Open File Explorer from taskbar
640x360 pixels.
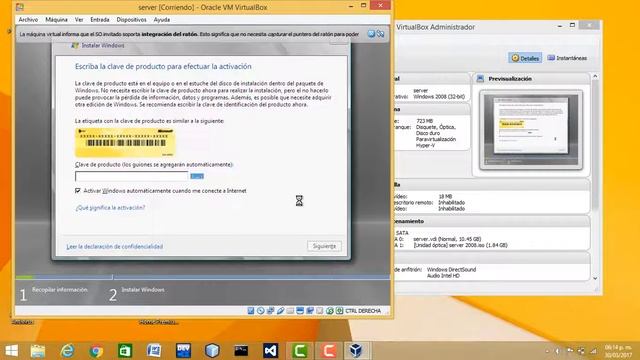pyautogui.click(x=38, y=351)
